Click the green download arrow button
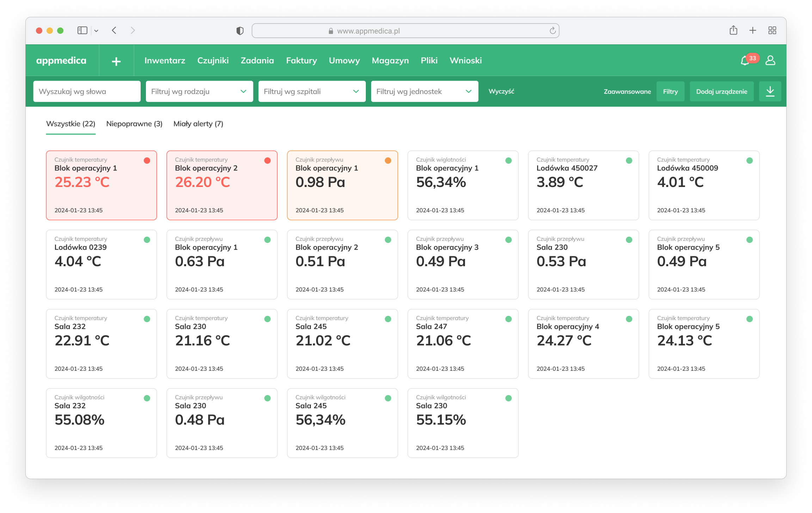Screen dimensions: 812x513 pyautogui.click(x=770, y=92)
